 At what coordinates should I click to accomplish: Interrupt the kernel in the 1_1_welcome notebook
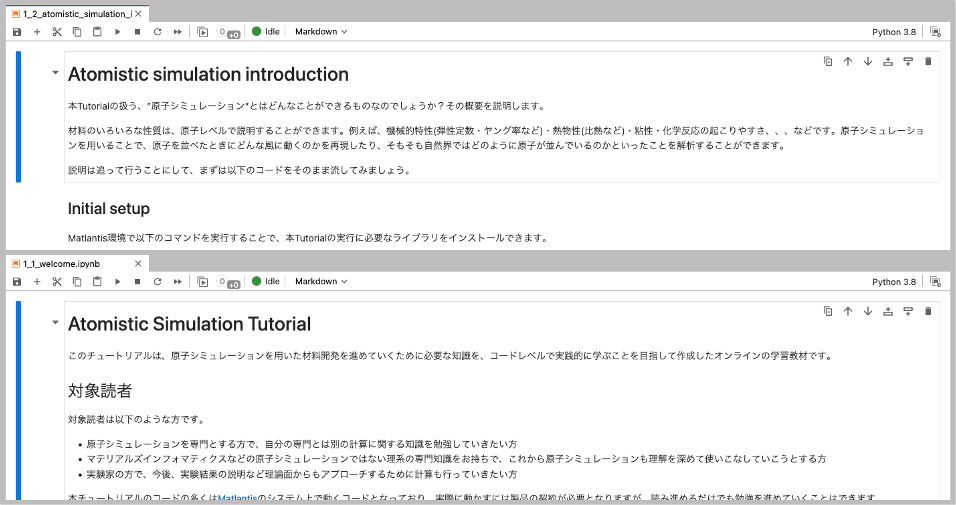137,282
